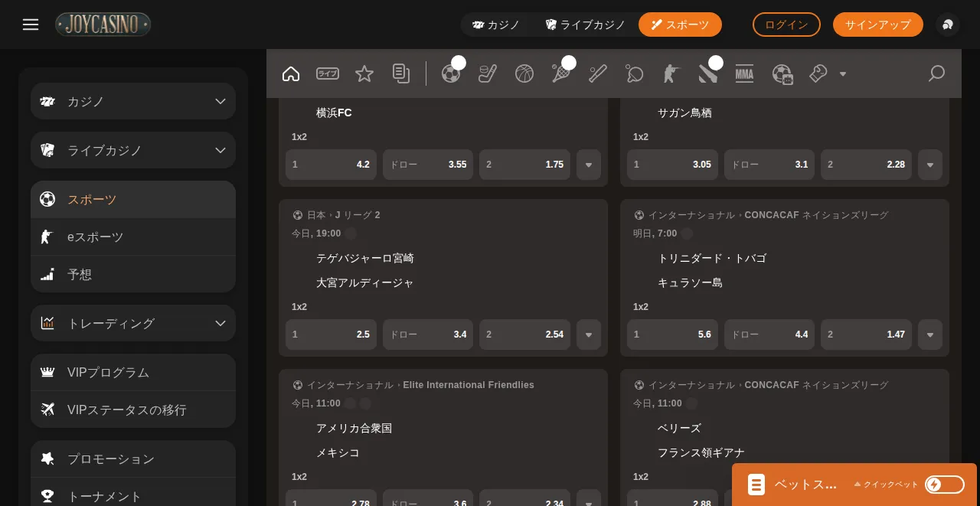
Task: Click the サインアップ button
Action: (x=878, y=24)
